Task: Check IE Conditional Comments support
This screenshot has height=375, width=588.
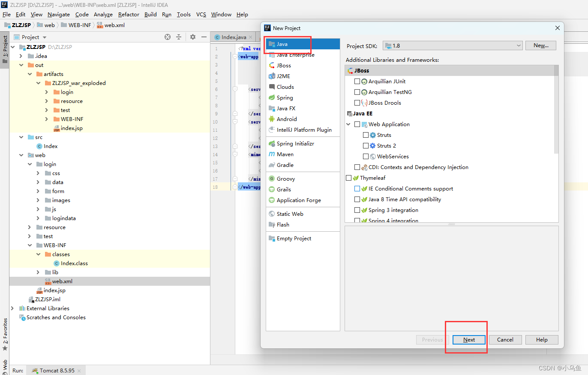Action: (357, 189)
